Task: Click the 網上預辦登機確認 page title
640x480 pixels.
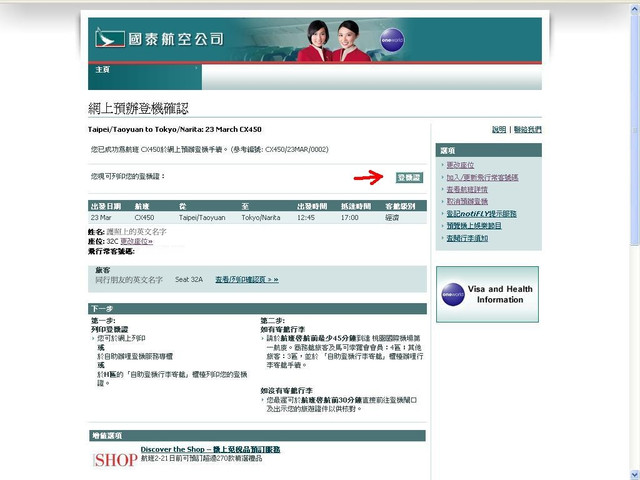Action: point(138,108)
